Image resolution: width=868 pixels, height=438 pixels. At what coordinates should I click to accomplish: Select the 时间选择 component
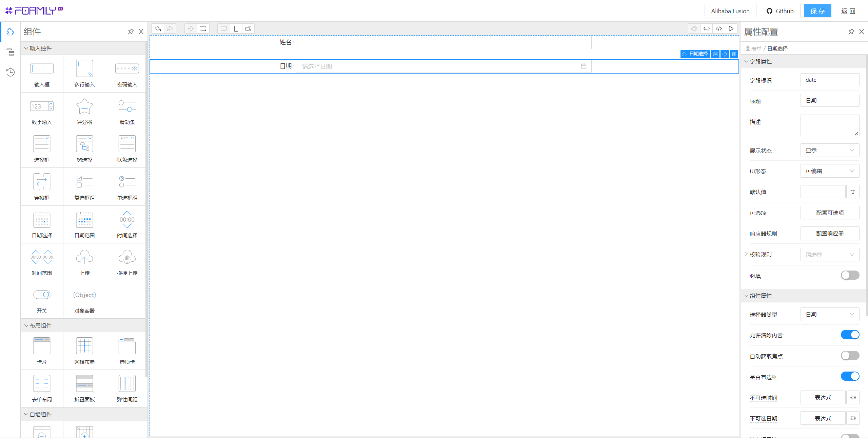pos(127,224)
